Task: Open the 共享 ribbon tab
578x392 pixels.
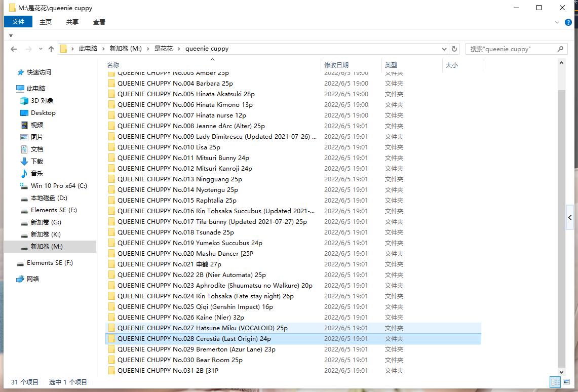Action: pos(72,22)
